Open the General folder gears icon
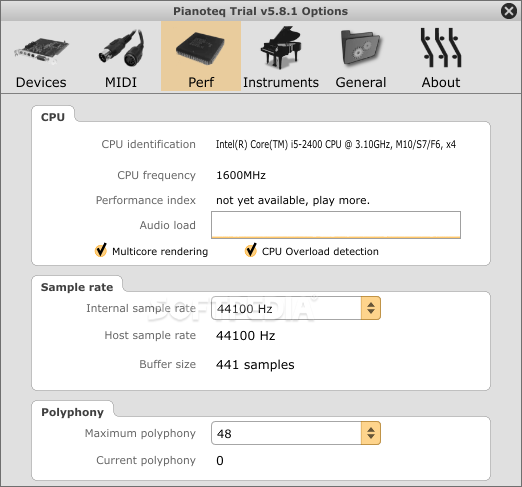Viewport: 522px width, 487px height. click(361, 48)
